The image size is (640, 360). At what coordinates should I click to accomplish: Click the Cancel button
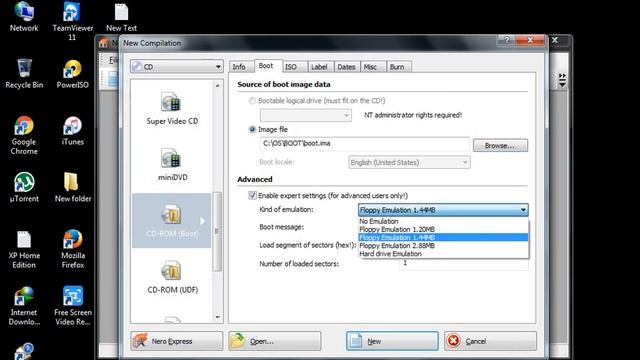[490, 341]
